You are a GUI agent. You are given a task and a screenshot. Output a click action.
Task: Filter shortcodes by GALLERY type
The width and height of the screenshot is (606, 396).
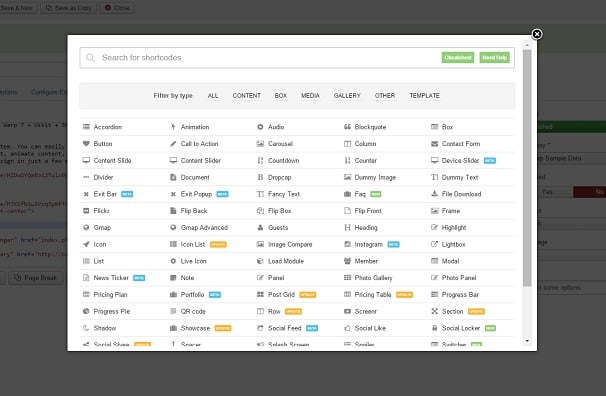point(347,95)
